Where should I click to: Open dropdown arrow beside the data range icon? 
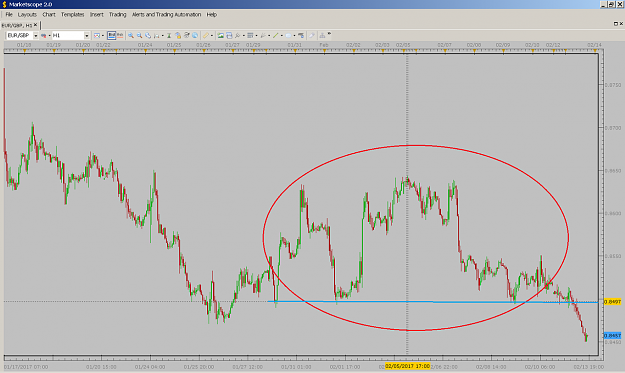[49, 35]
